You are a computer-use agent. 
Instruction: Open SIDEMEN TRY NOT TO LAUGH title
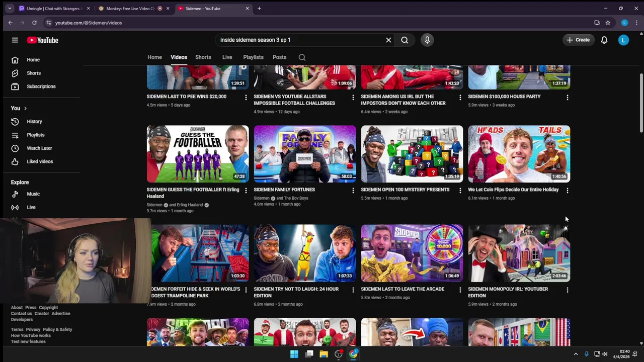pos(296,293)
